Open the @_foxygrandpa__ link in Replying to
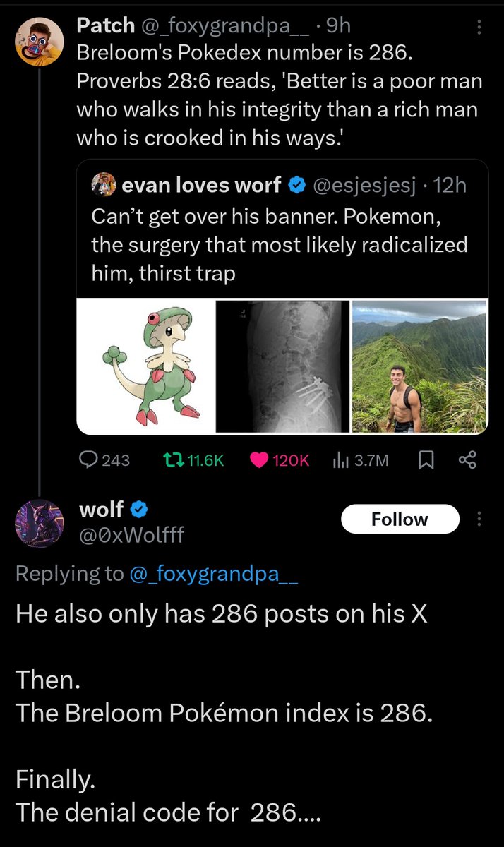This screenshot has width=504, height=847. tap(214, 575)
